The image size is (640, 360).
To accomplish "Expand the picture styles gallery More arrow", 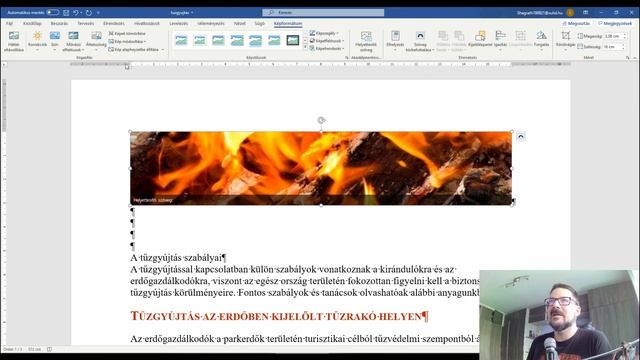I will tap(305, 48).
